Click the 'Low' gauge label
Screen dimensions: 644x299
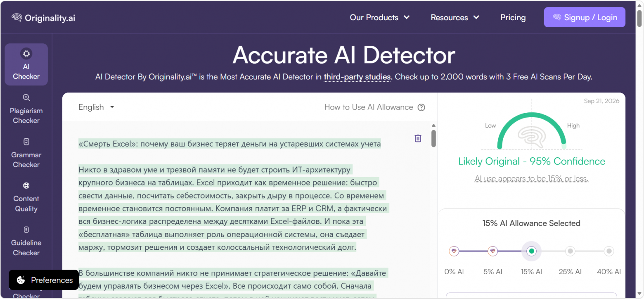click(490, 126)
